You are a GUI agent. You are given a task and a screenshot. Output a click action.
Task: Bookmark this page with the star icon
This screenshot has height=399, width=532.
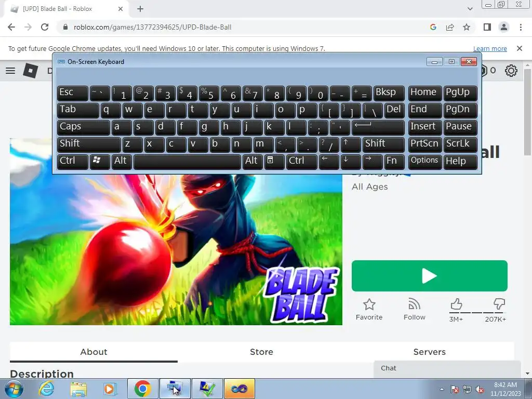click(467, 27)
